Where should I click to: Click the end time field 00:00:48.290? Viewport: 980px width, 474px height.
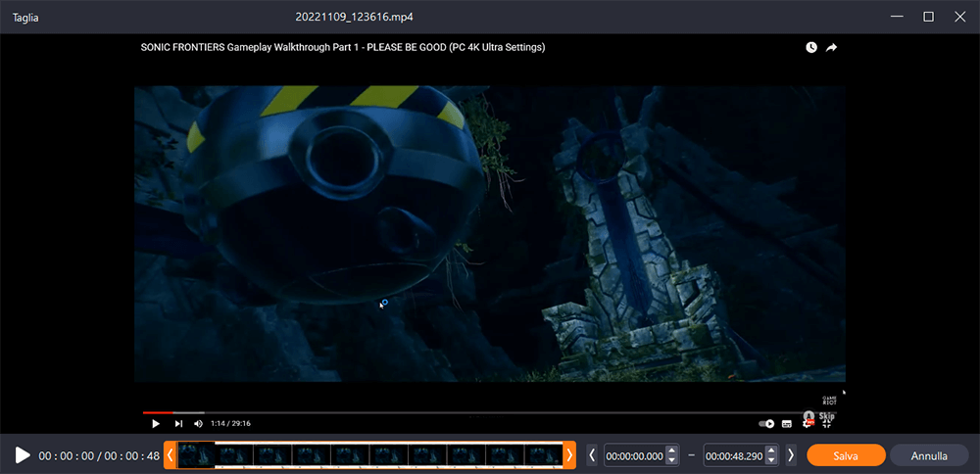[733, 456]
